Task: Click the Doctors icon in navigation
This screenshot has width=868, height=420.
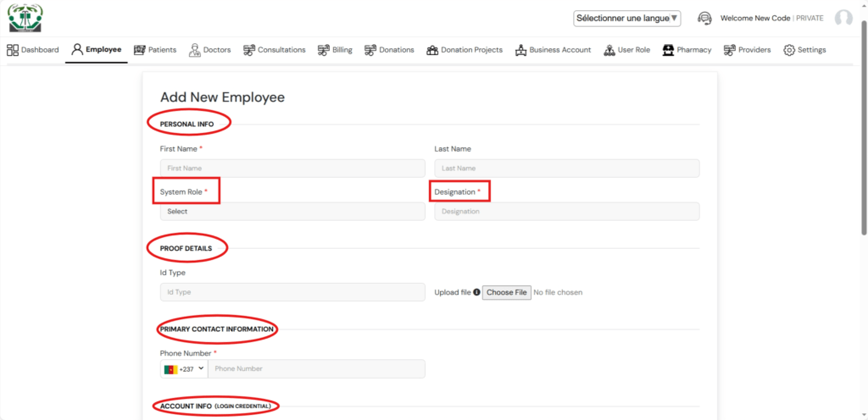Action: coord(194,50)
